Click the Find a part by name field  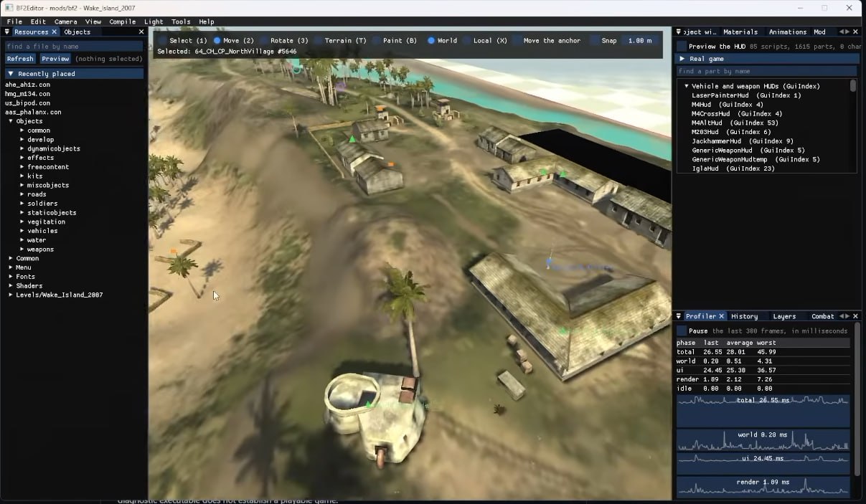[766, 71]
